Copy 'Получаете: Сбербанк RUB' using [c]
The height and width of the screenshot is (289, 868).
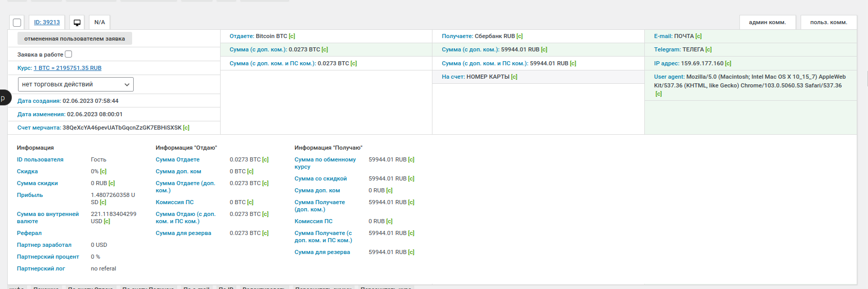pos(520,36)
